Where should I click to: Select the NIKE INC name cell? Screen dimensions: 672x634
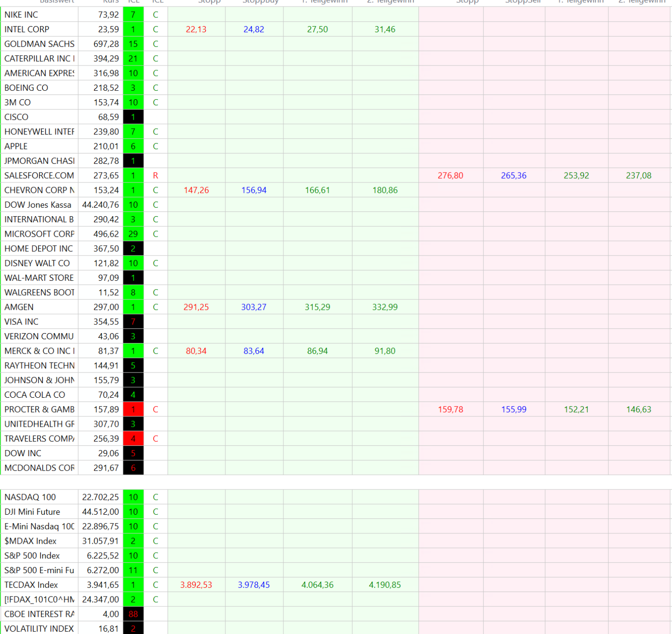click(39, 15)
